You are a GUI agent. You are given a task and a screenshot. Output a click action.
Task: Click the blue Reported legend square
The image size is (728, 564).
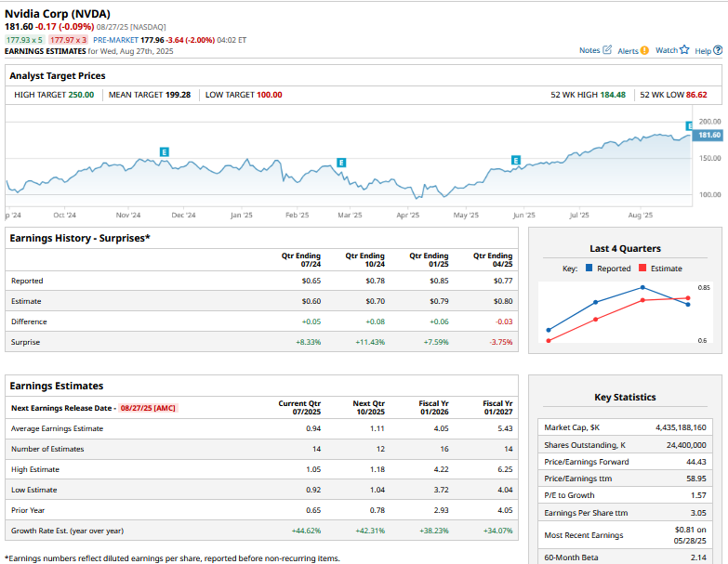tap(589, 269)
